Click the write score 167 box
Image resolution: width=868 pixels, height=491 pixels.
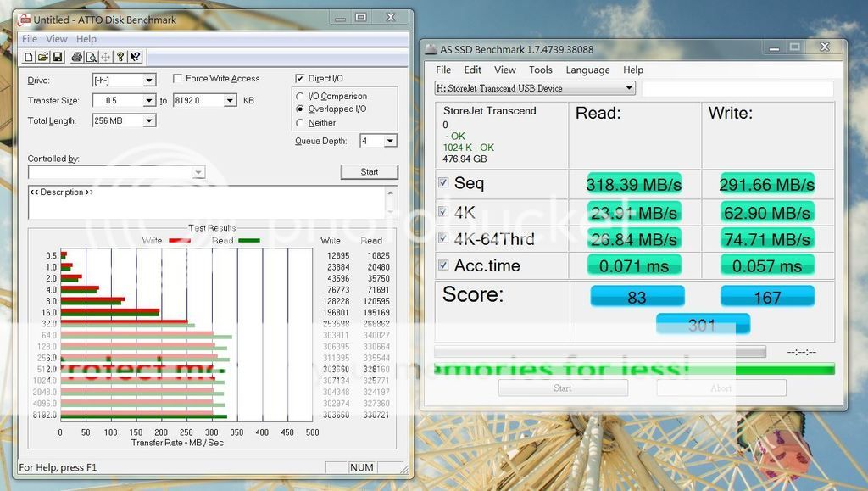(x=767, y=297)
